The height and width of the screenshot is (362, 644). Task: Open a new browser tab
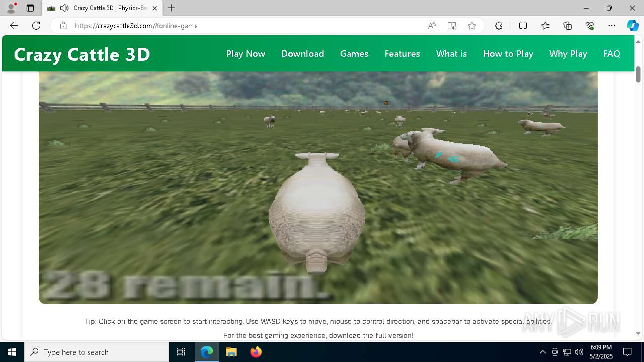(172, 8)
